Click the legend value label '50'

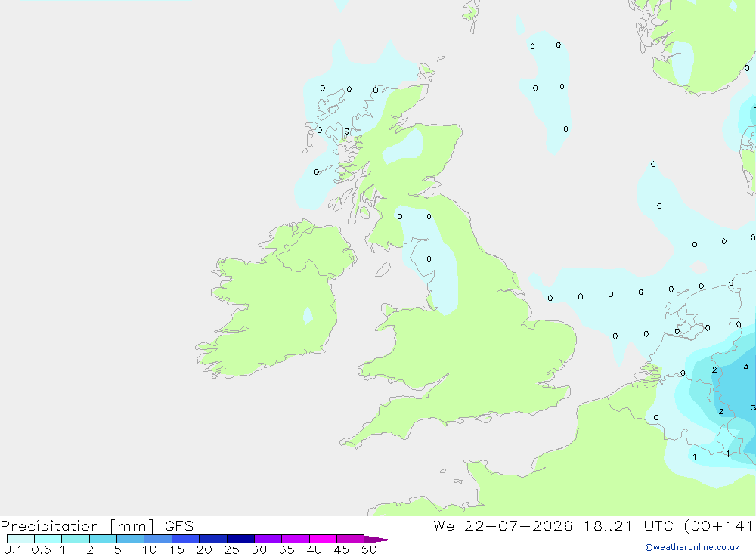[369, 549]
